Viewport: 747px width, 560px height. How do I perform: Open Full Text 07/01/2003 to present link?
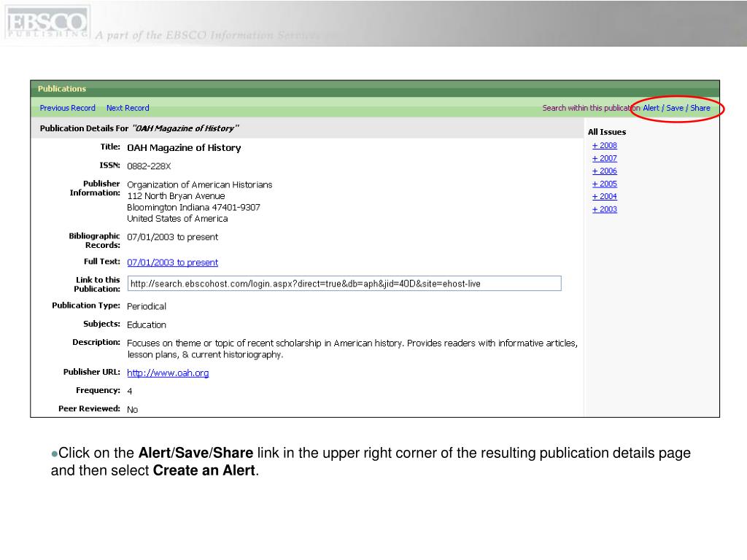[x=172, y=262]
